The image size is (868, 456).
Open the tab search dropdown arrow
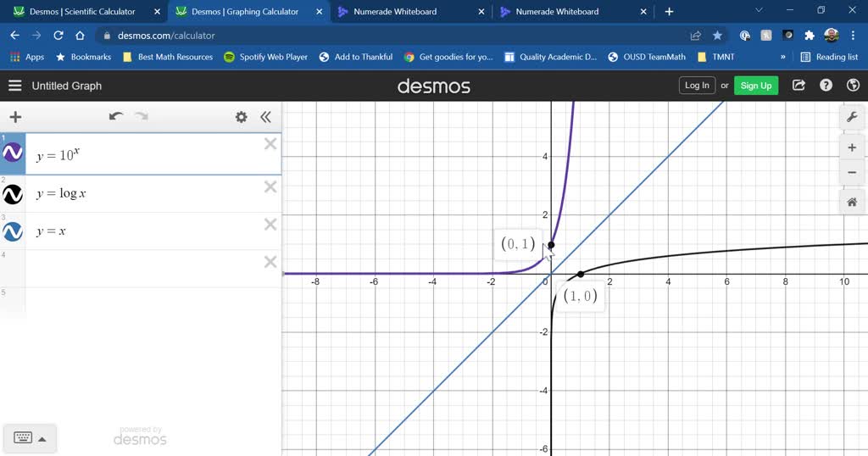pos(759,10)
